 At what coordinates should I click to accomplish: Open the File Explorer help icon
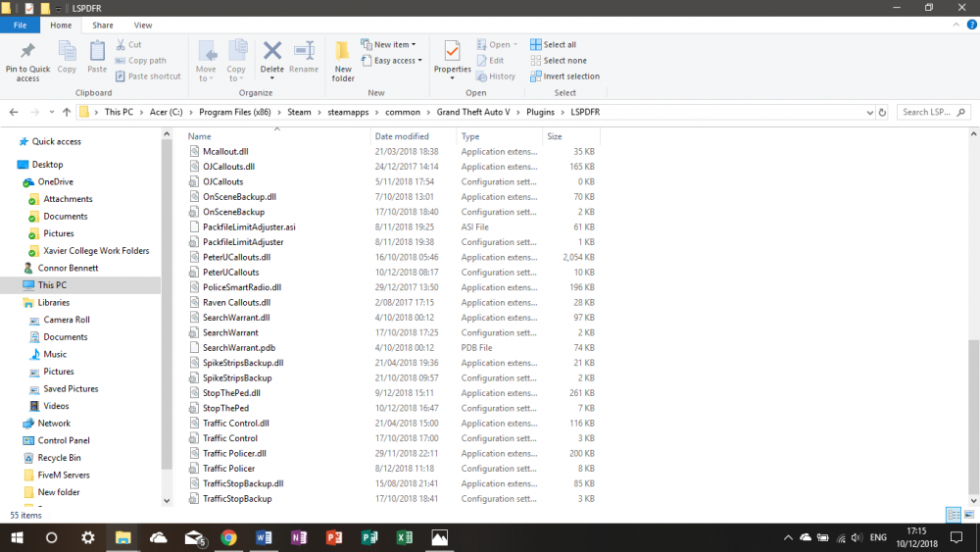click(972, 25)
